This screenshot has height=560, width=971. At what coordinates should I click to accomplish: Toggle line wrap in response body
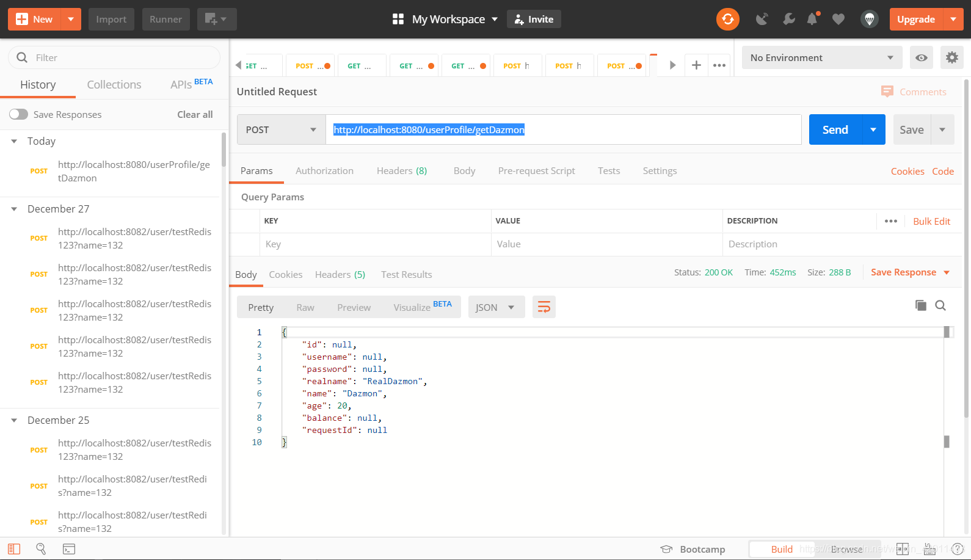544,307
